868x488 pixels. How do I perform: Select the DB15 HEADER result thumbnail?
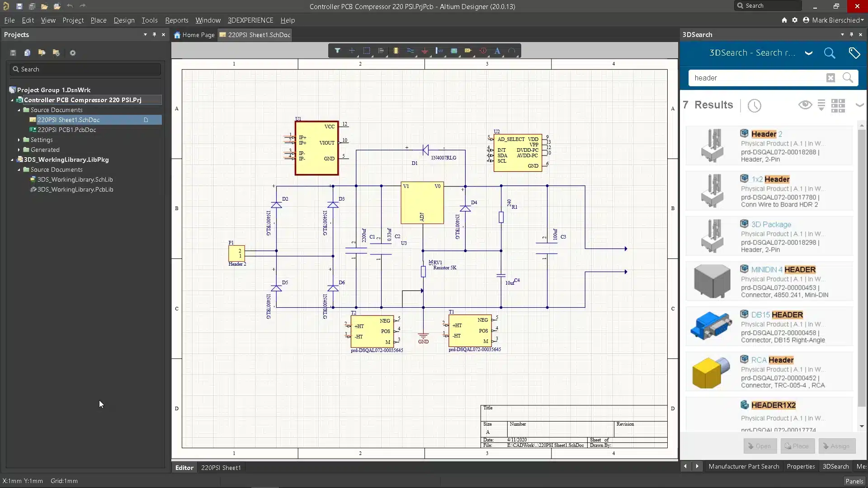tap(711, 326)
